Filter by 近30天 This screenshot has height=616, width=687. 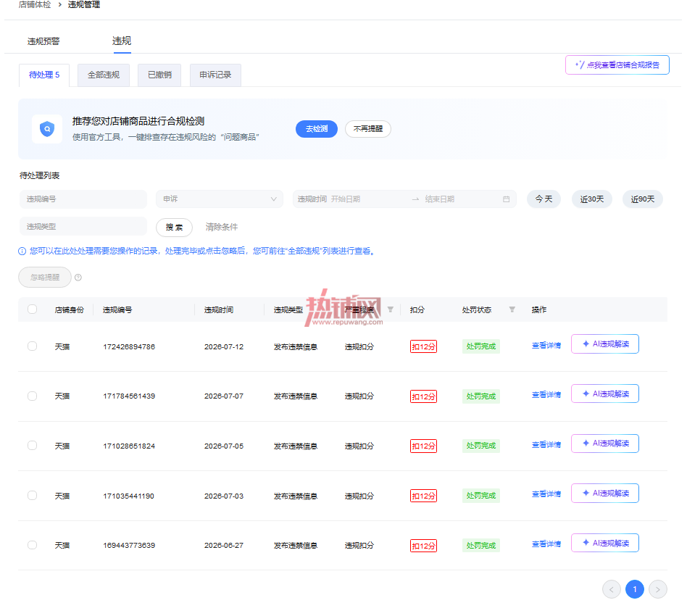coord(592,199)
